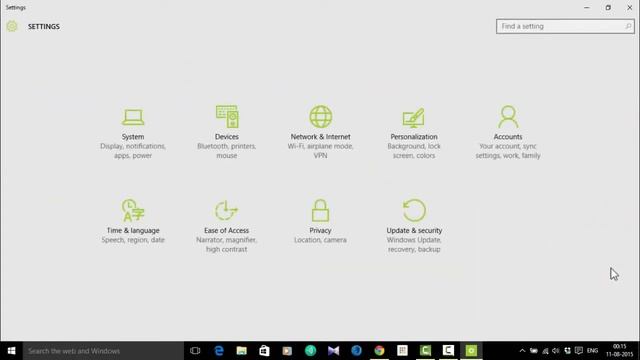Click the 'Time & language' tile label
The image size is (640, 360).
(133, 231)
